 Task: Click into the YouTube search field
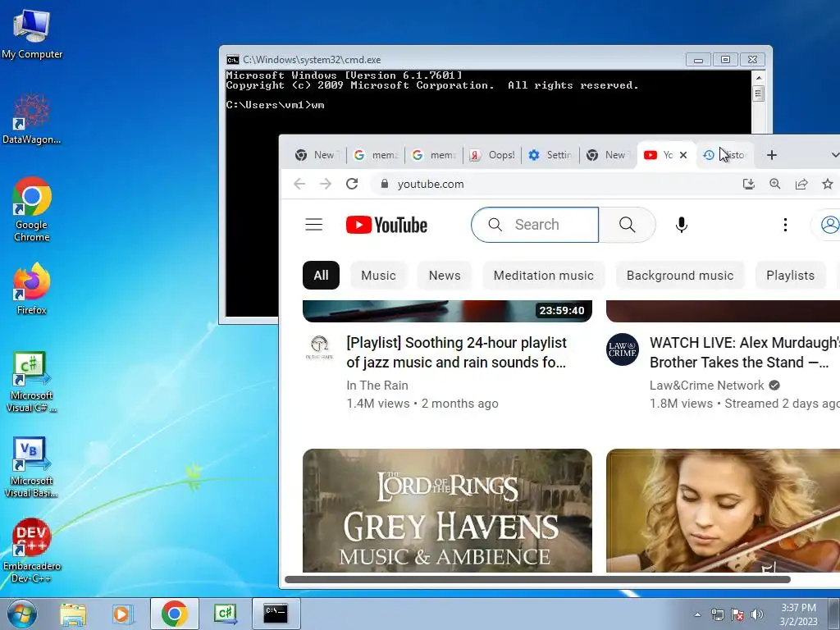coord(535,225)
